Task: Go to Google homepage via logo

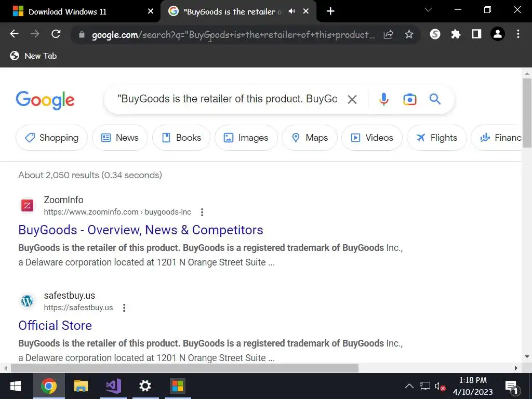Action: point(45,100)
